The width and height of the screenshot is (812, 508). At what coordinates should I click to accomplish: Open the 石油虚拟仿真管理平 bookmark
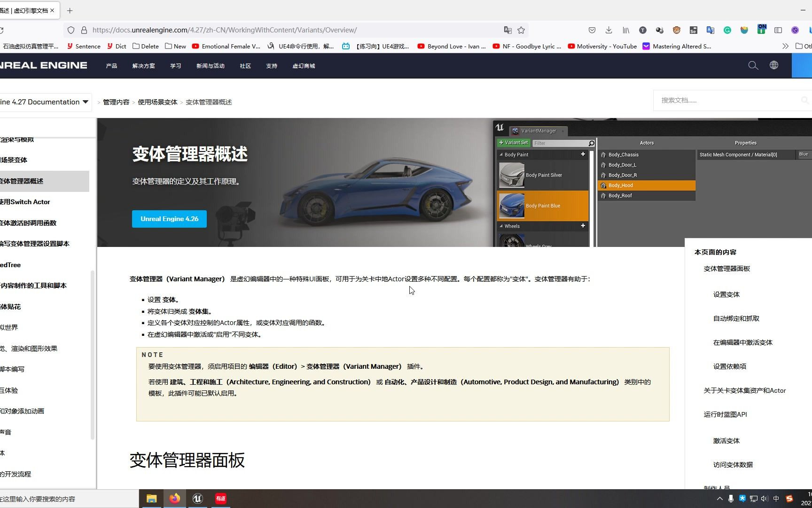click(x=30, y=46)
